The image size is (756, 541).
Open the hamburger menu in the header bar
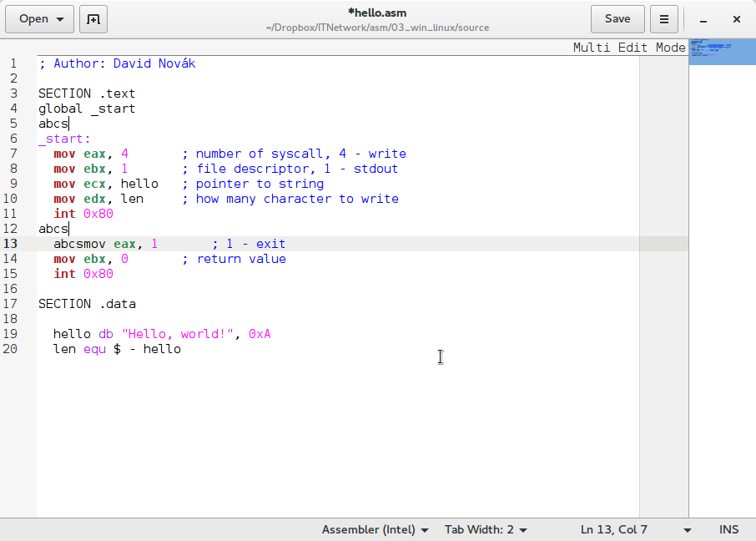tap(663, 18)
